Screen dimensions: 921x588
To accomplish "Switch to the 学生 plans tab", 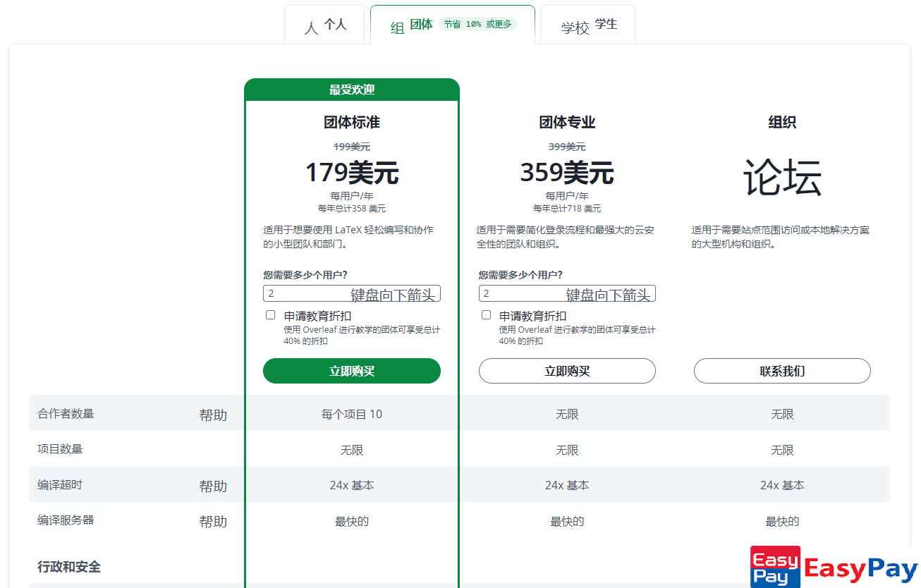I will click(x=588, y=25).
